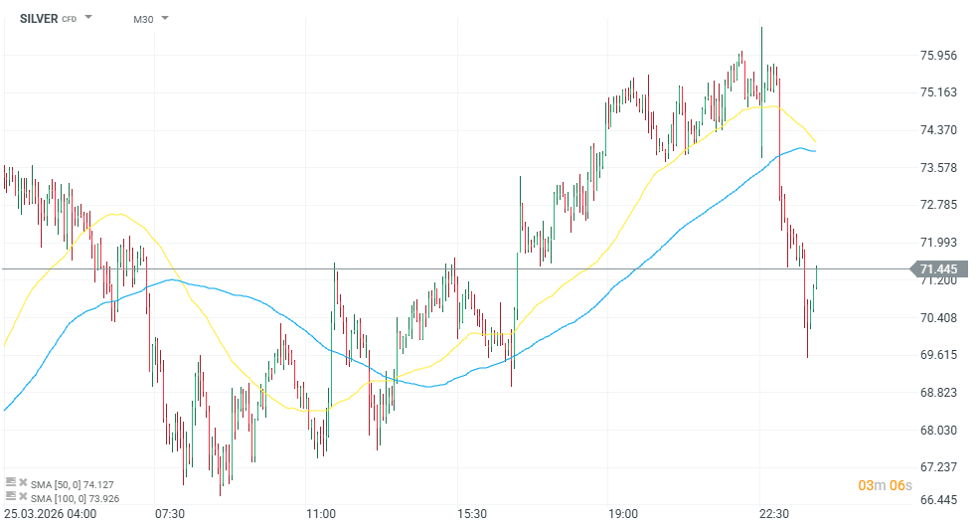The image size is (980, 530).
Task: Click the M30 timeframe label
Action: coord(143,18)
